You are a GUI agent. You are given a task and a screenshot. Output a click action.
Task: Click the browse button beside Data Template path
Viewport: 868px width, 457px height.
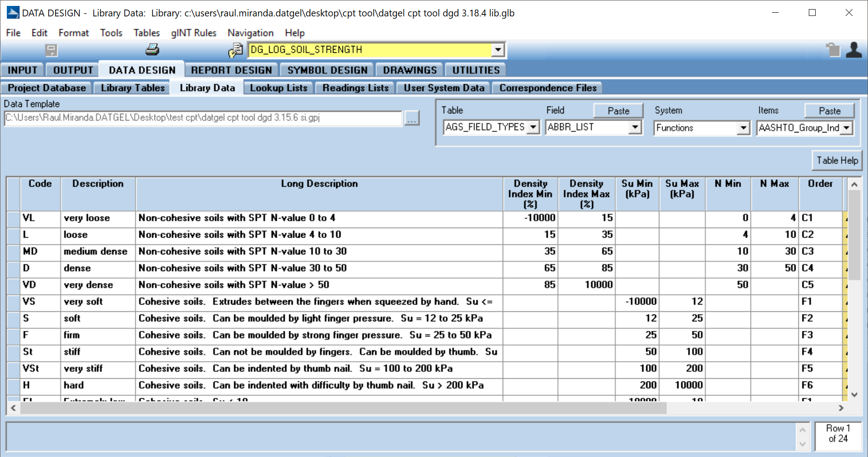click(x=412, y=118)
